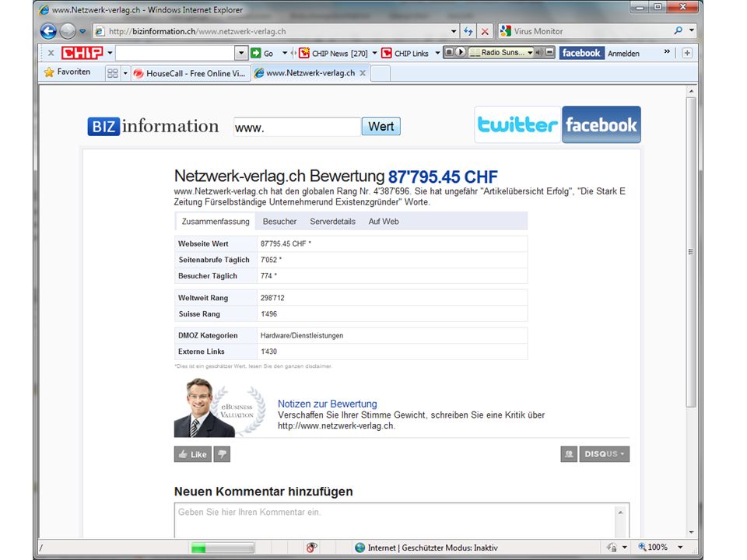Image resolution: width=747 pixels, height=560 pixels.
Task: Click Anmelden in the toolbar
Action: 623,54
